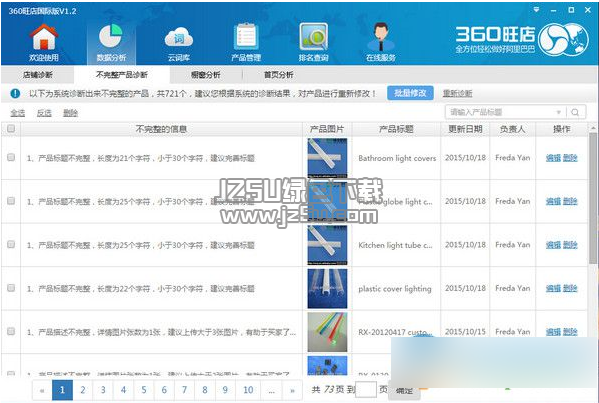The image size is (599, 403).
Task: Check the RX-20120417 row checkbox
Action: coord(11,331)
